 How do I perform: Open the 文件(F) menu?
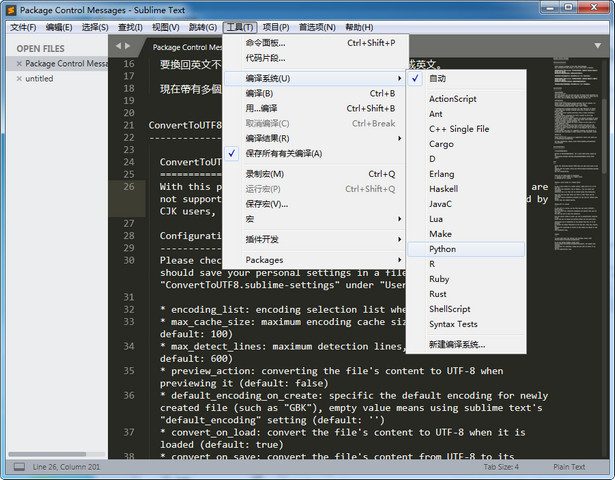pos(23,27)
